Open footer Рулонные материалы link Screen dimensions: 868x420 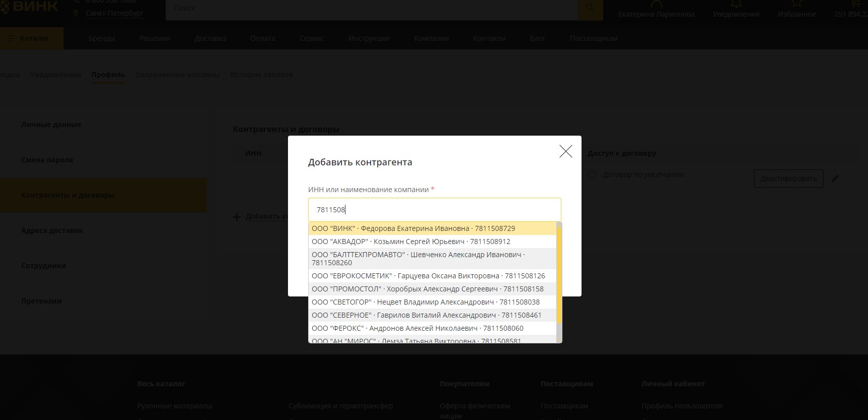pos(175,406)
